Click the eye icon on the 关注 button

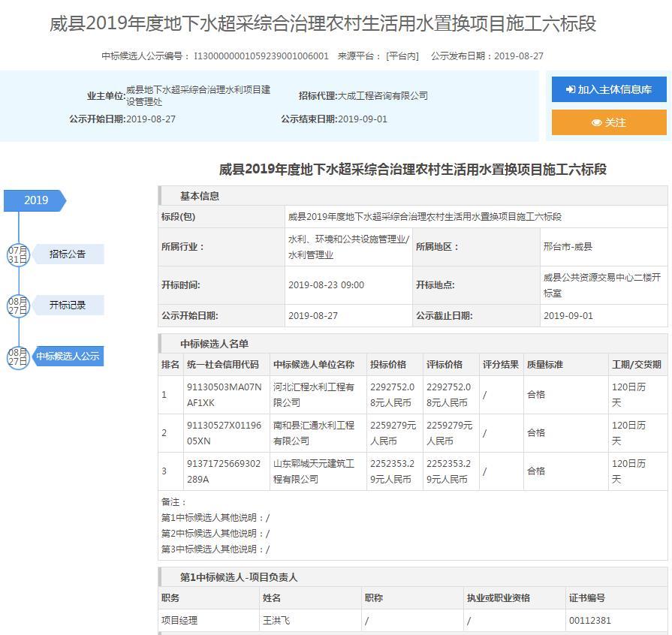tap(596, 122)
